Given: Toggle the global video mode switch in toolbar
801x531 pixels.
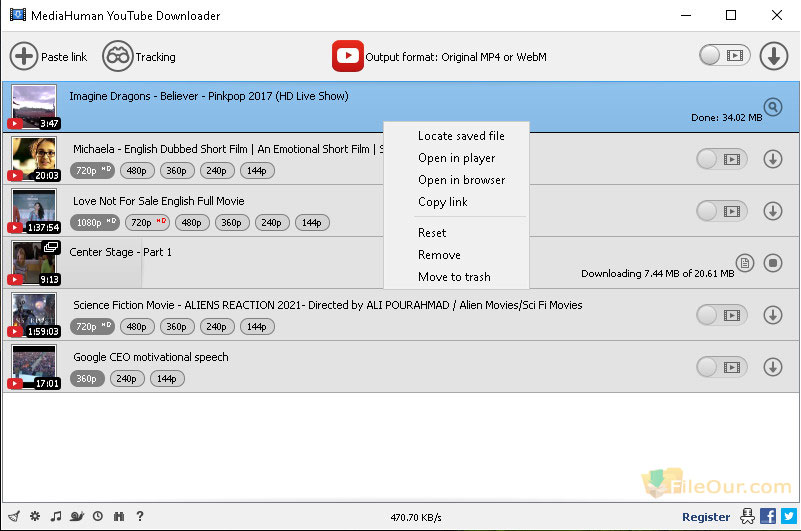Looking at the screenshot, I should (x=724, y=55).
